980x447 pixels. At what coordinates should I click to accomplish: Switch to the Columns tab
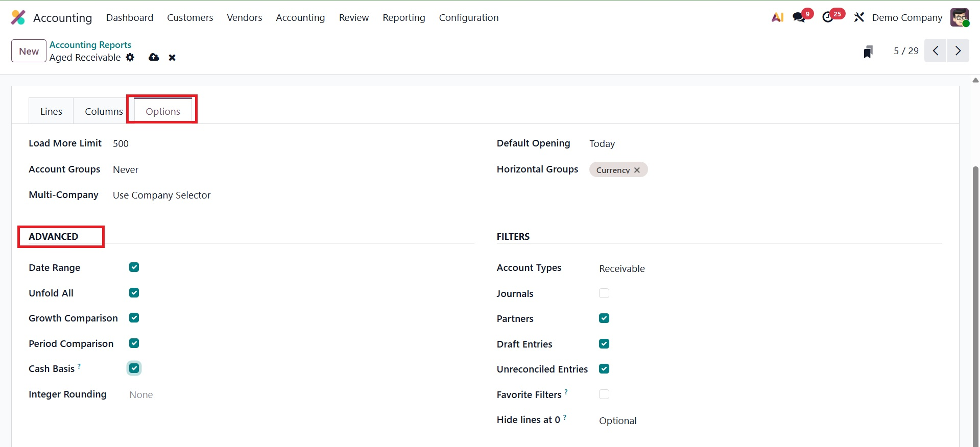pyautogui.click(x=104, y=111)
